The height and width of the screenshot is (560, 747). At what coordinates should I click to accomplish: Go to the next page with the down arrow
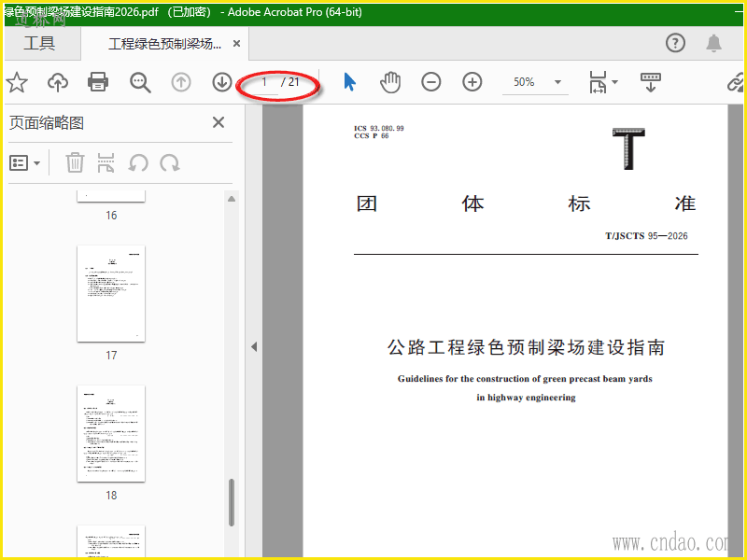tap(221, 82)
